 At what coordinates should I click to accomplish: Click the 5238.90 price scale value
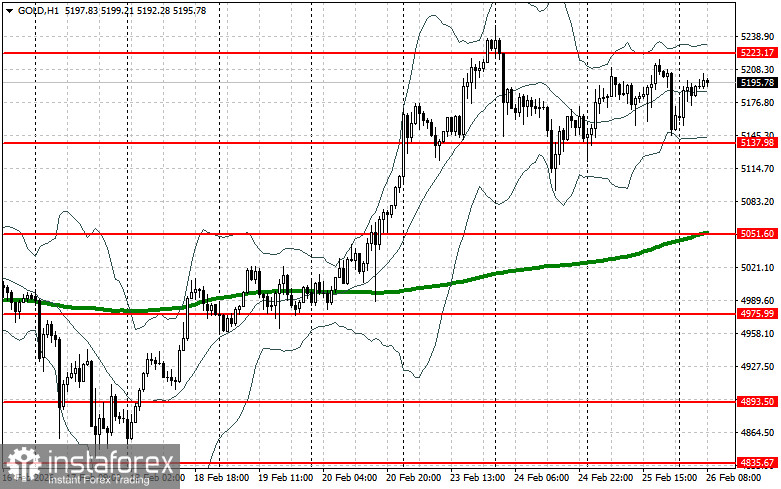[758, 37]
